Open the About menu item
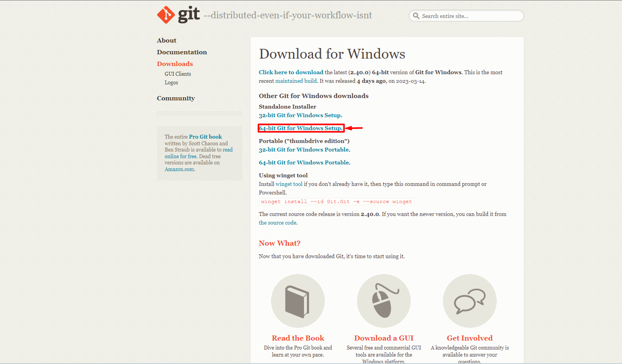 (x=166, y=41)
